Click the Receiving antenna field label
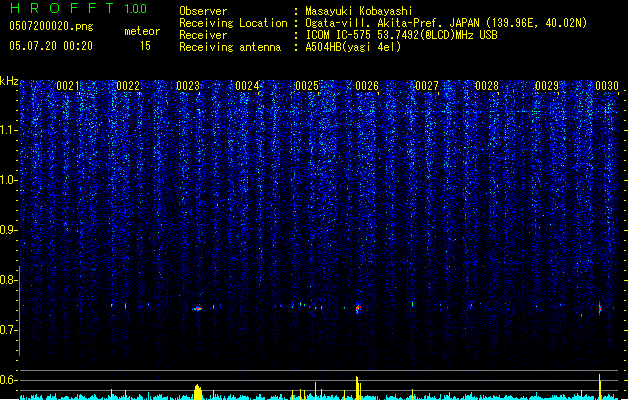 (x=230, y=47)
